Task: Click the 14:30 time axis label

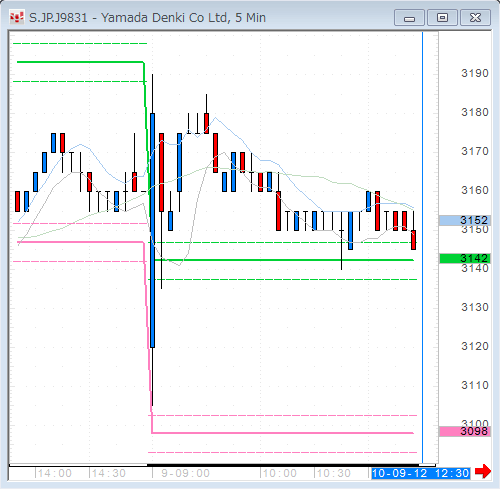Action: click(108, 473)
